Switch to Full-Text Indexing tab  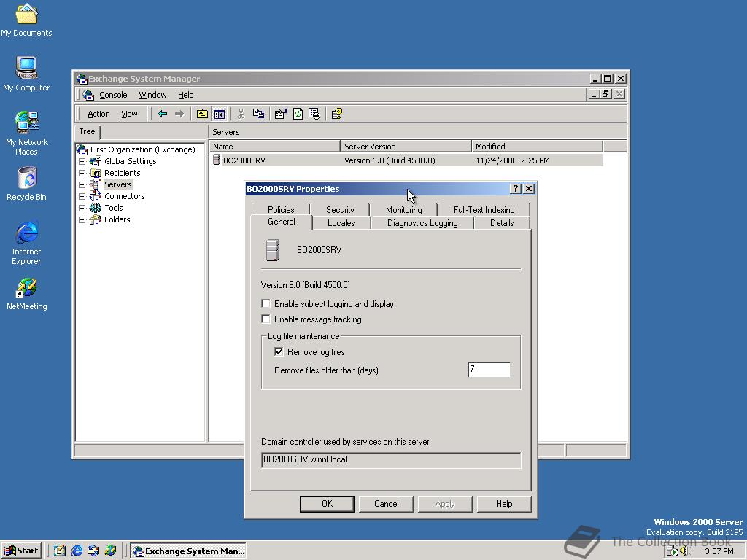click(484, 209)
